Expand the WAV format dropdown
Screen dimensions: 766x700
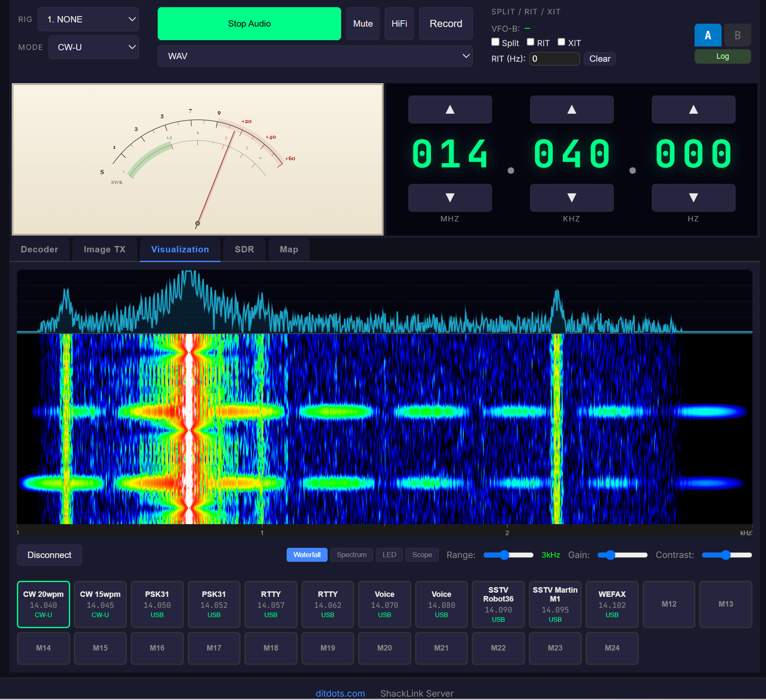coord(315,56)
